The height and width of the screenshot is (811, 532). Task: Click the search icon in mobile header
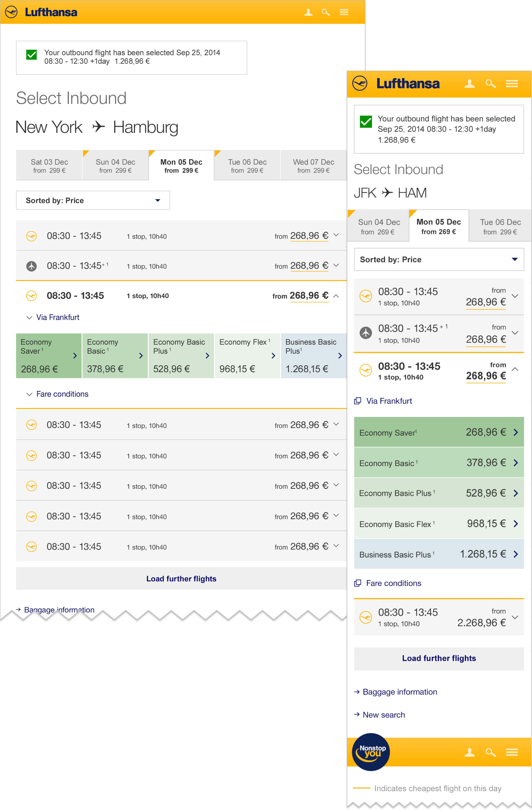point(490,84)
